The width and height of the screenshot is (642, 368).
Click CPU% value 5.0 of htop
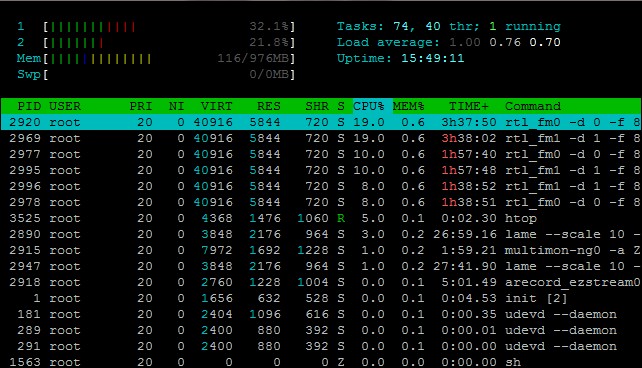(x=373, y=218)
